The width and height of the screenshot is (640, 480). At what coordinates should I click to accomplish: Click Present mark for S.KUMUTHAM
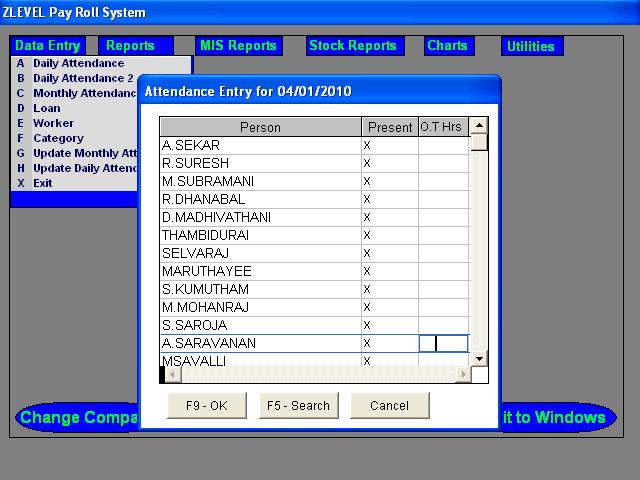coord(367,289)
